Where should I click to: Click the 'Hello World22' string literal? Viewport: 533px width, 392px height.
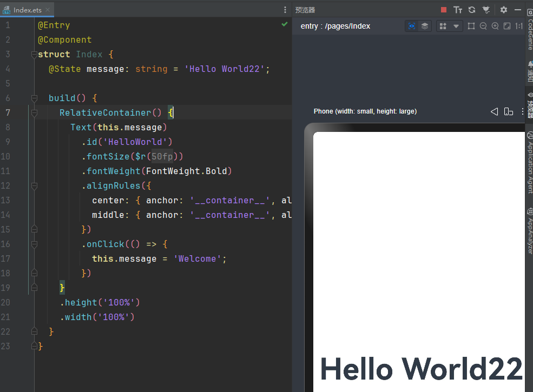coord(225,69)
